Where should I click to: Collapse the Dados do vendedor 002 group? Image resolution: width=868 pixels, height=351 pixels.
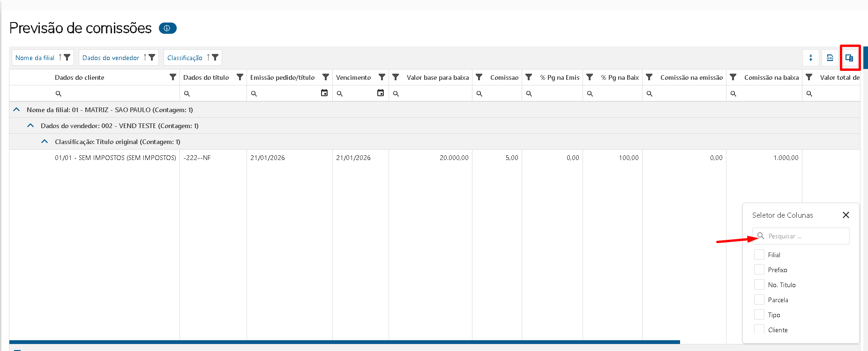coord(31,126)
